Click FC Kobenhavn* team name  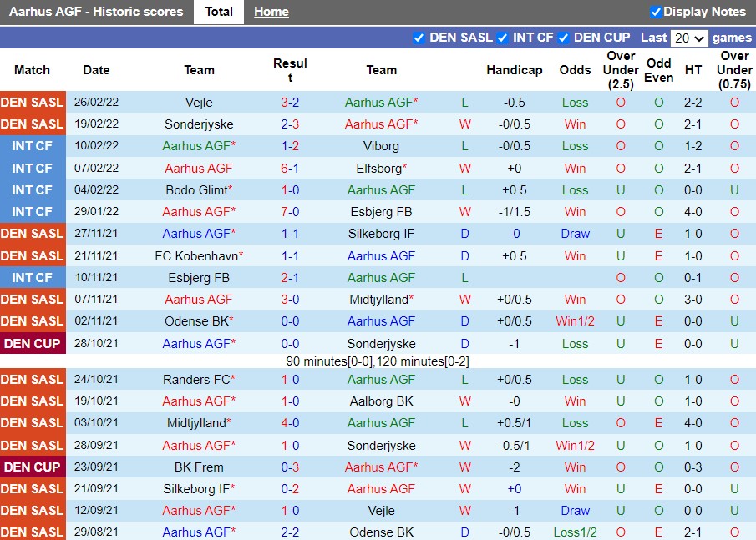point(199,255)
